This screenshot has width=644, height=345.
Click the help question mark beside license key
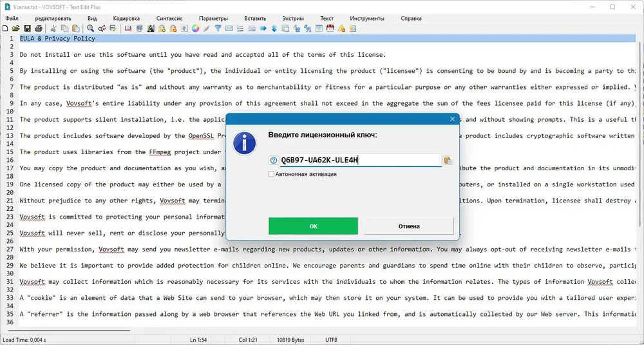click(x=274, y=161)
